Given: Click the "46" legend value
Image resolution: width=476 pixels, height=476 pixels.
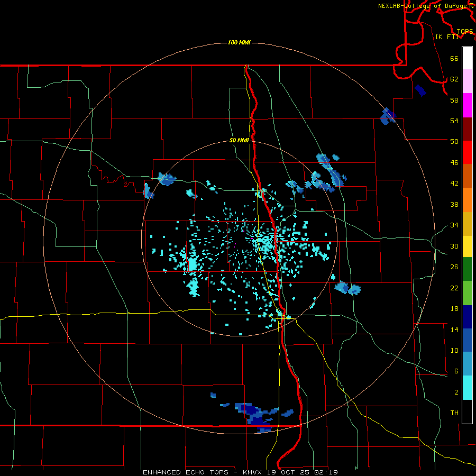Looking at the screenshot, I should [x=454, y=163].
